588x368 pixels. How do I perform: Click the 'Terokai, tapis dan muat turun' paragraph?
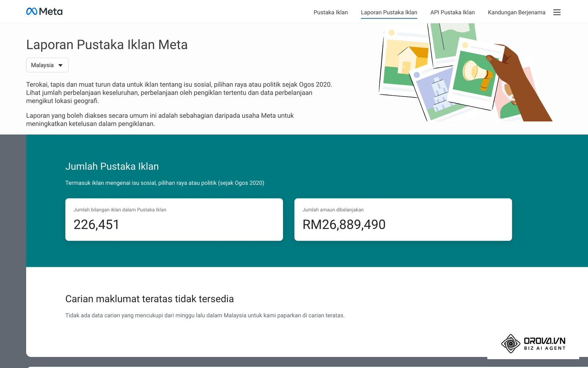(x=179, y=93)
